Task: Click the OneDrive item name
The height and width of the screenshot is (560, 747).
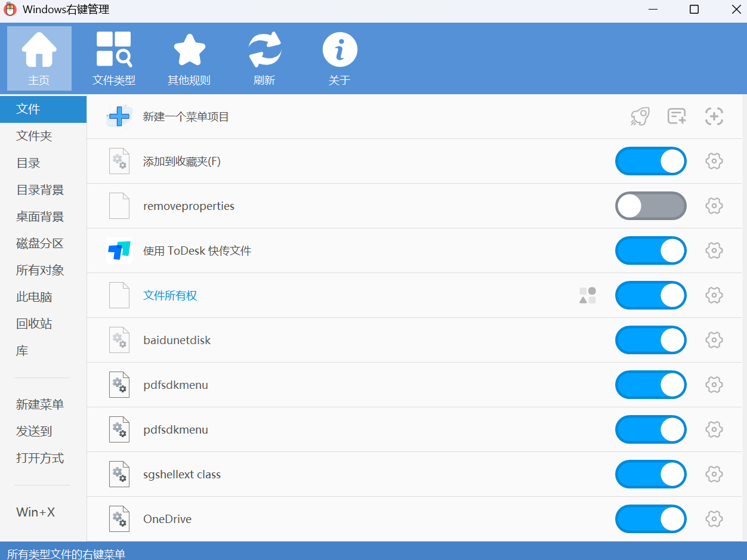Action: tap(167, 519)
